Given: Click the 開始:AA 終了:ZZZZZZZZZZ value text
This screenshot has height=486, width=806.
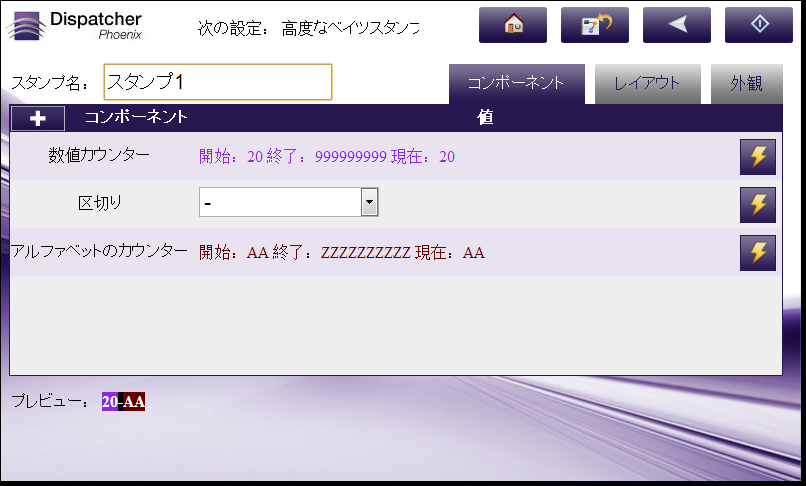Looking at the screenshot, I should (x=342, y=253).
